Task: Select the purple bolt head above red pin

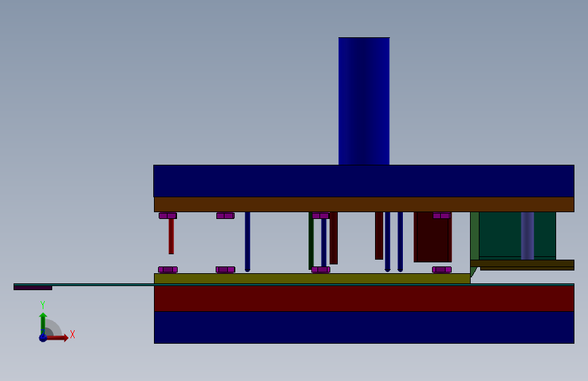Action: (x=168, y=216)
